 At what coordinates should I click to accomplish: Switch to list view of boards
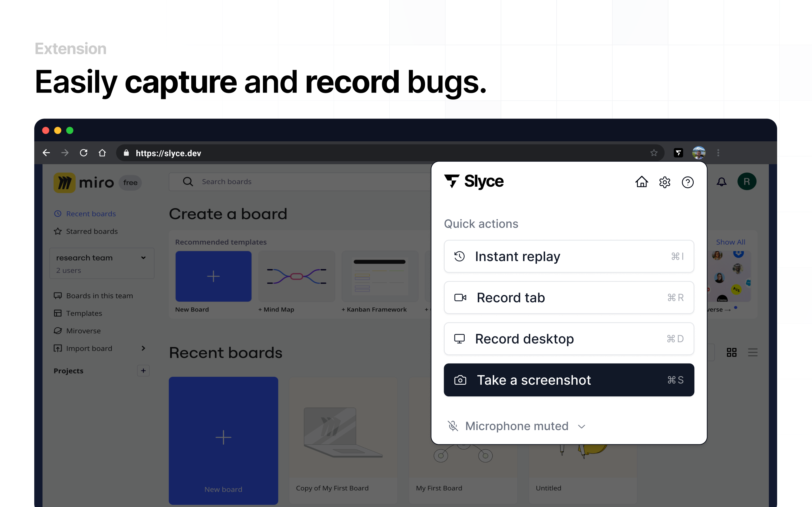click(753, 352)
